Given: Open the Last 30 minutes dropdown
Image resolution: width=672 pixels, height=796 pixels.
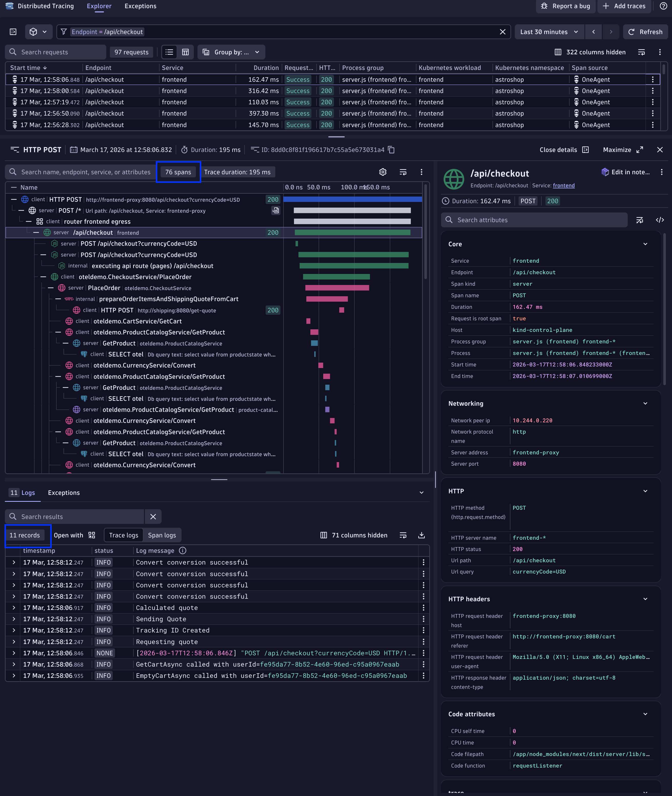Looking at the screenshot, I should 549,32.
